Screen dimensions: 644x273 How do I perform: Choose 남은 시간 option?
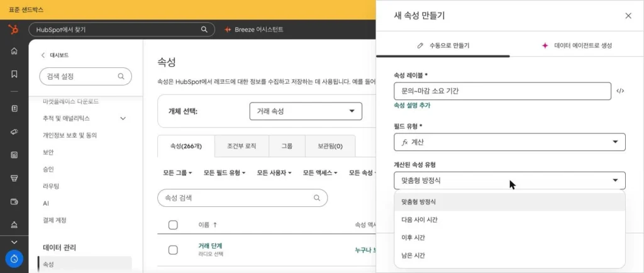pyautogui.click(x=509, y=255)
